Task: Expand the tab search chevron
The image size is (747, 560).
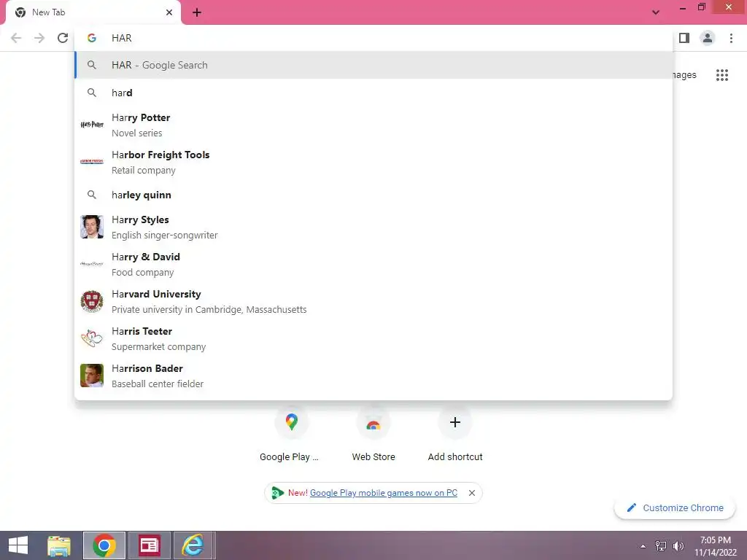Action: point(656,12)
